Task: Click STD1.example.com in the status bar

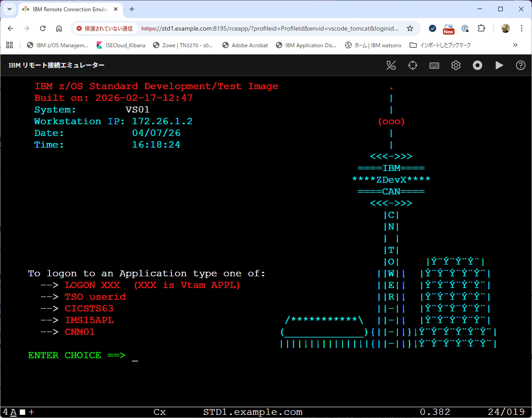Action: pos(253,412)
